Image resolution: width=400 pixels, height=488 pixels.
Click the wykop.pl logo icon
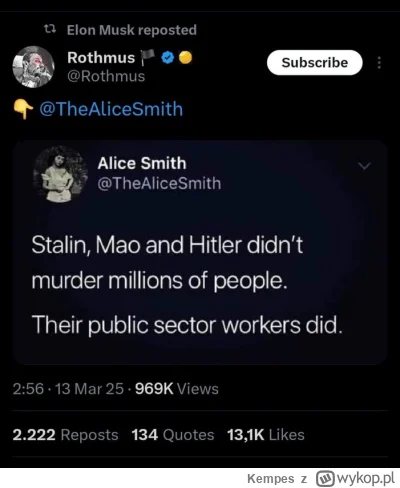point(326,479)
